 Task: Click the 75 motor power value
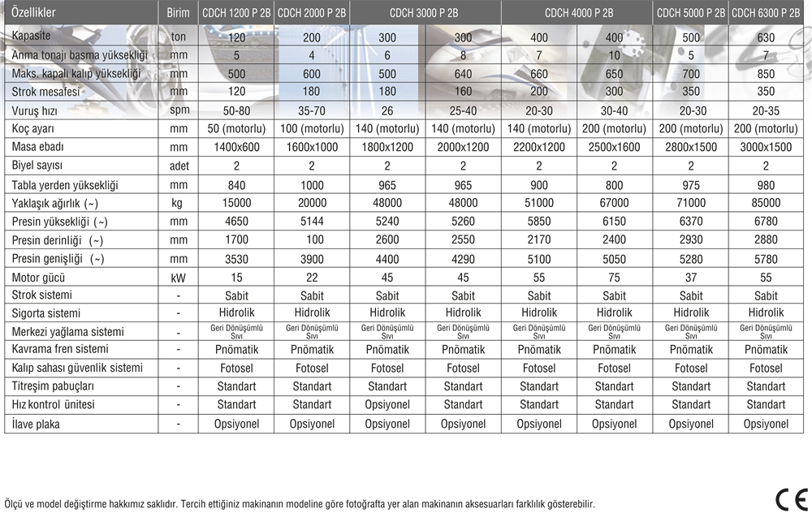pyautogui.click(x=614, y=278)
